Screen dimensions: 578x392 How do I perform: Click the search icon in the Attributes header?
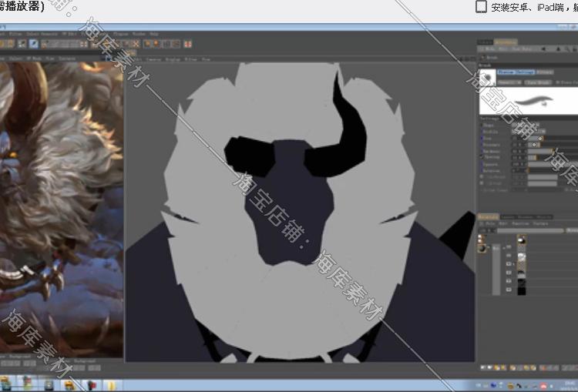[567, 49]
